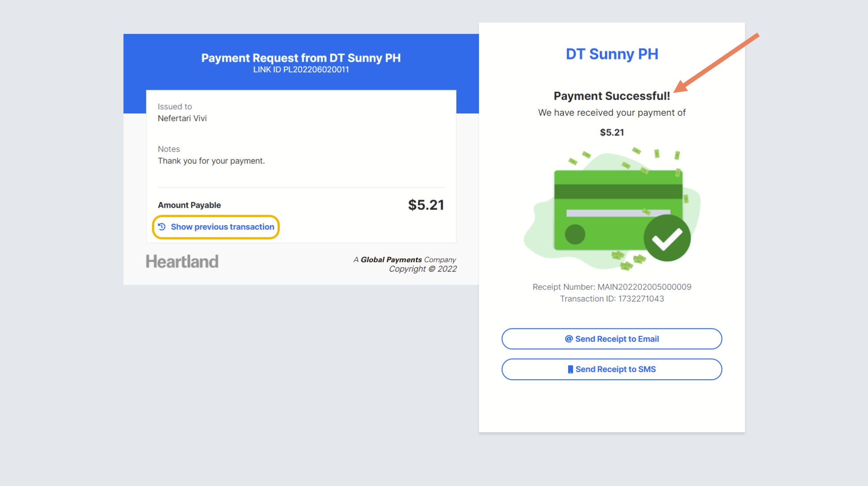The width and height of the screenshot is (868, 486).
Task: Click the orange arrow annotation
Action: click(x=716, y=63)
